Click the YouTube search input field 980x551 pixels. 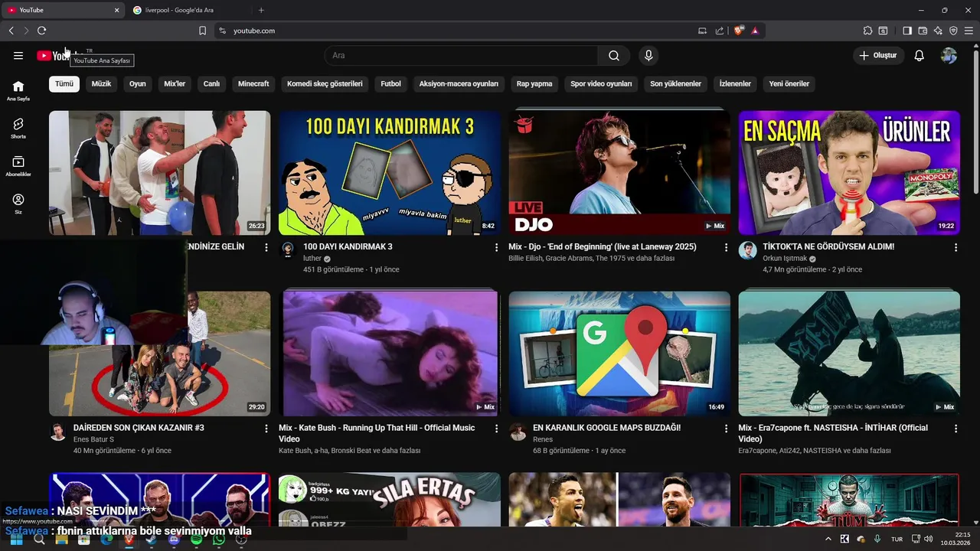pos(461,56)
